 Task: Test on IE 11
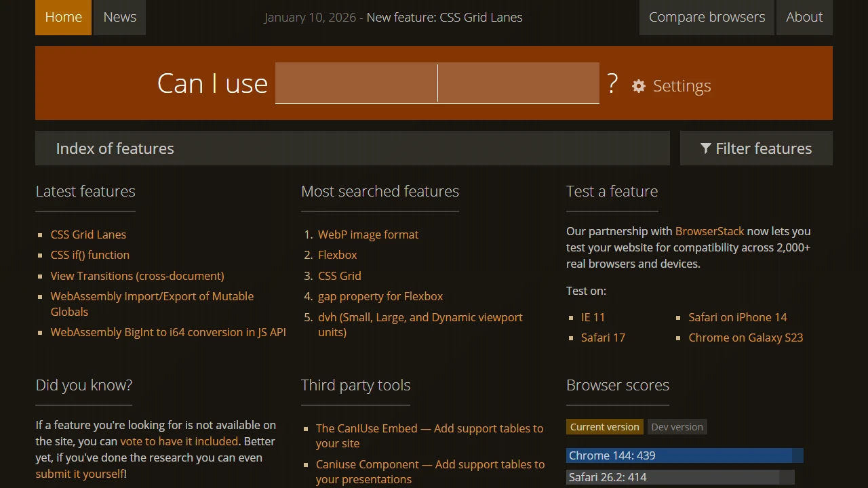coord(593,317)
